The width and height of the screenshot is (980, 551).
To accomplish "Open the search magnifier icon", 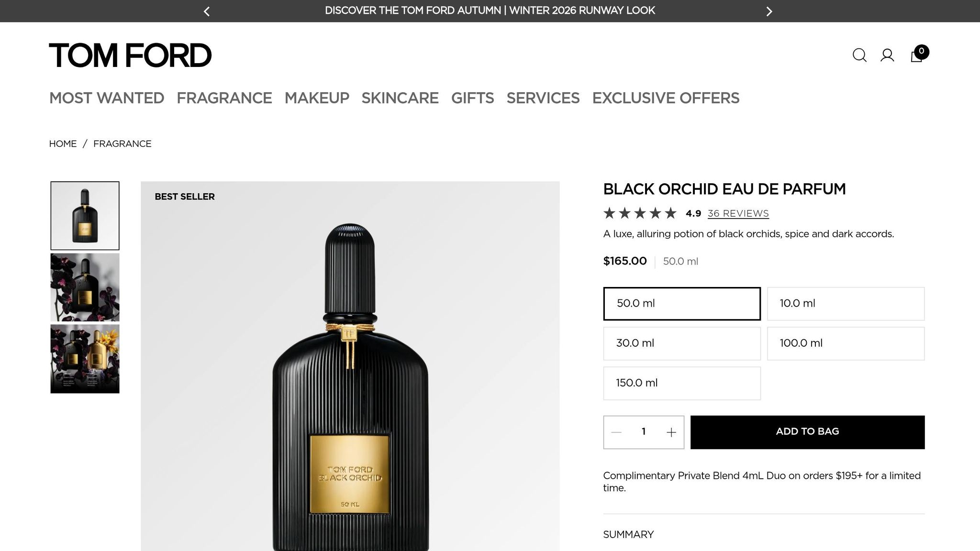I will (x=859, y=55).
